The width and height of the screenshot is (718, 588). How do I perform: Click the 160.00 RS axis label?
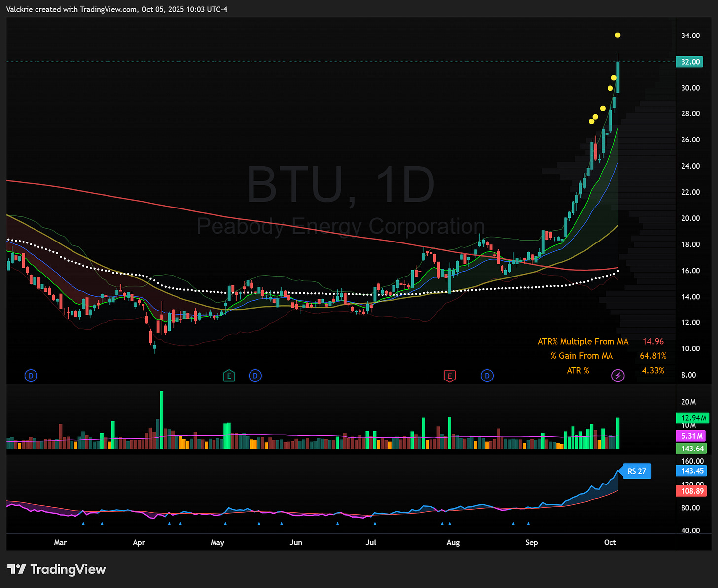pyautogui.click(x=692, y=462)
